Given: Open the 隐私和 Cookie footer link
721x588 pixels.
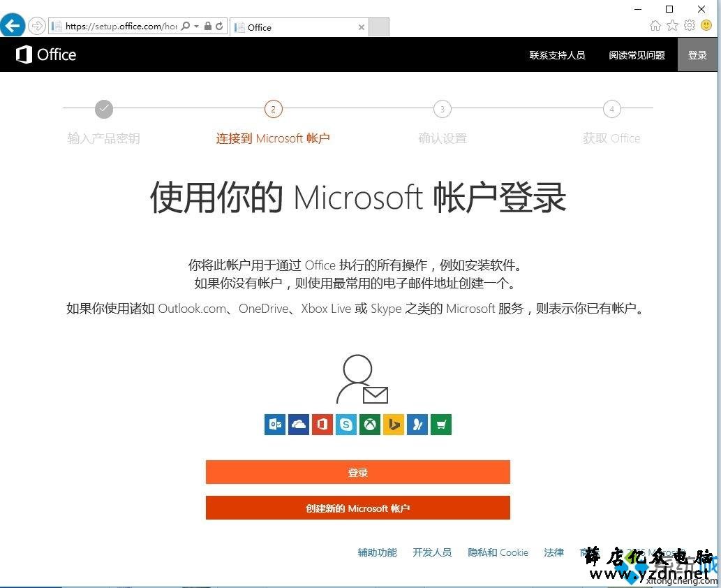Looking at the screenshot, I should coord(498,552).
